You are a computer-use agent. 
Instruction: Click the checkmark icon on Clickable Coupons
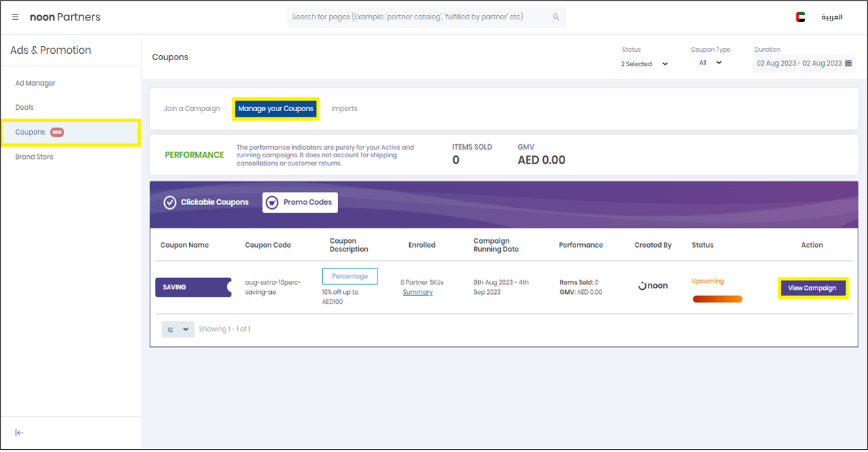click(170, 202)
